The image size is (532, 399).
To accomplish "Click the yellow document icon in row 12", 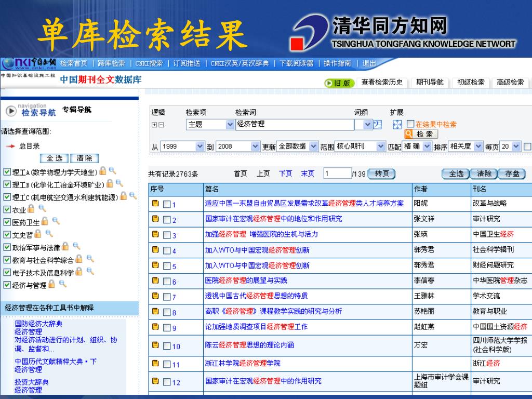I will click(155, 381).
